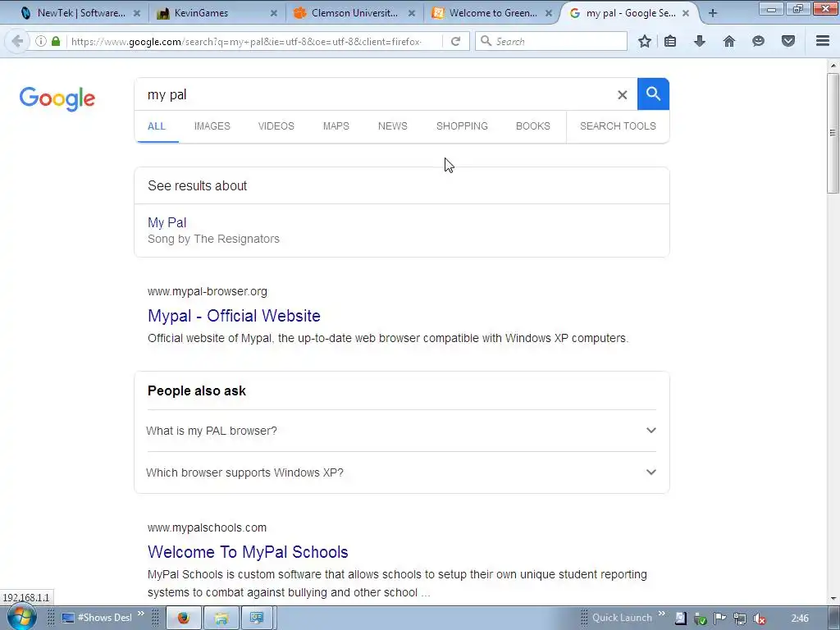Screen dimensions: 840x630
Task: Clear the 'my pal' search query with the X
Action: tap(622, 95)
